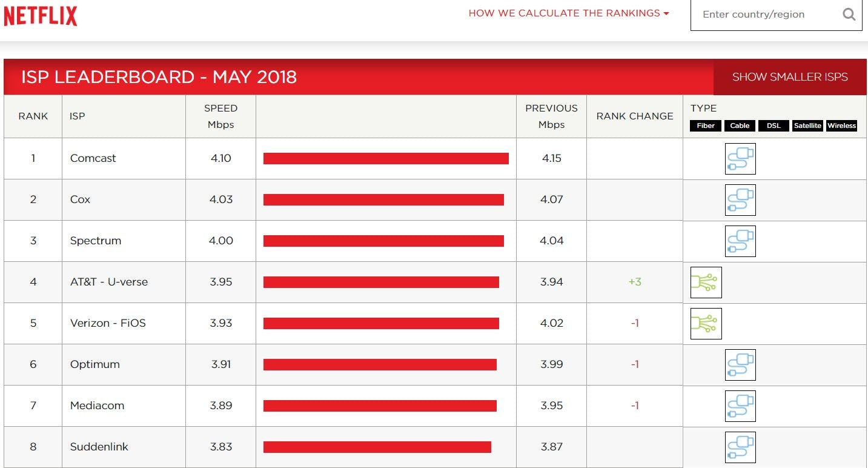Click the 3.99 previous speed value

[551, 364]
